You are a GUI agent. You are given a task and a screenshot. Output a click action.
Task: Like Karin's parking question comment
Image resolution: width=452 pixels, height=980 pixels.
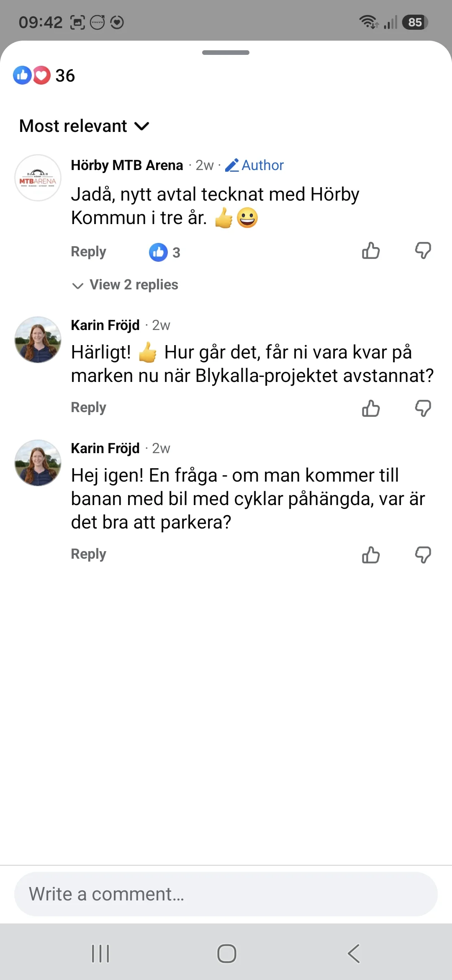click(371, 555)
